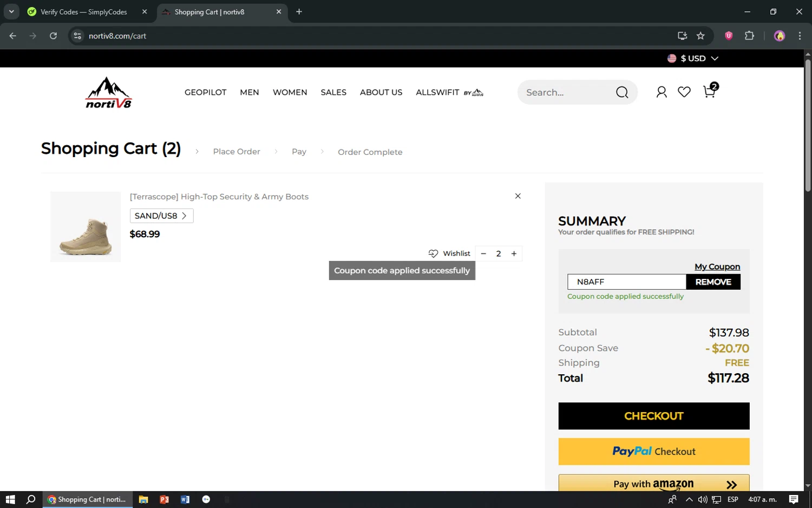
Task: Switch to Verify Codes SimplyCodes tab
Action: (x=84, y=12)
